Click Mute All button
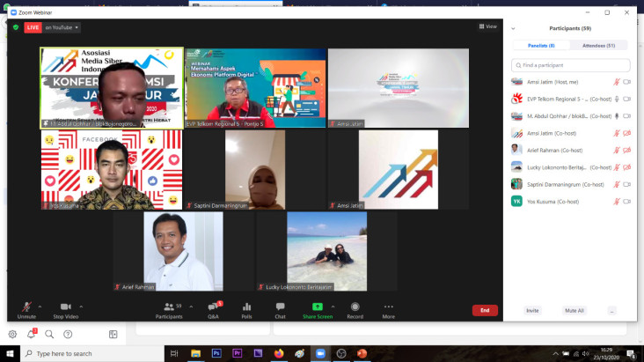Image resolution: width=644 pixels, height=362 pixels. pyautogui.click(x=574, y=311)
